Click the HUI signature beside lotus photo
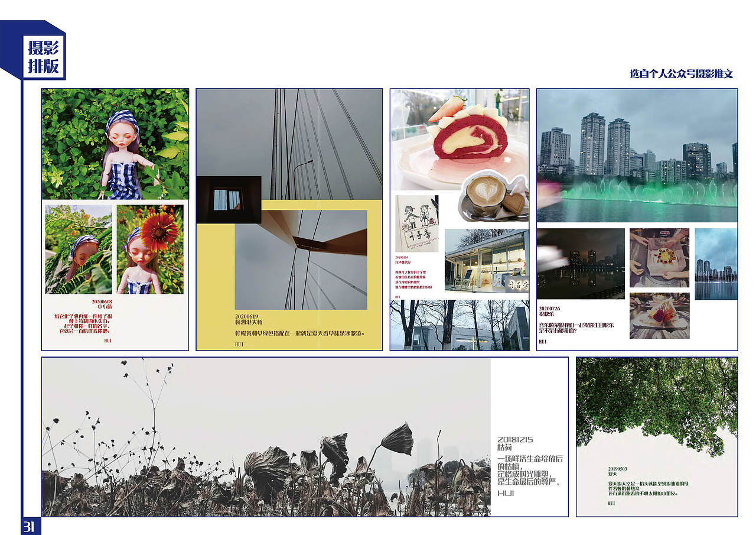This screenshot has width=756, height=535. point(506,492)
